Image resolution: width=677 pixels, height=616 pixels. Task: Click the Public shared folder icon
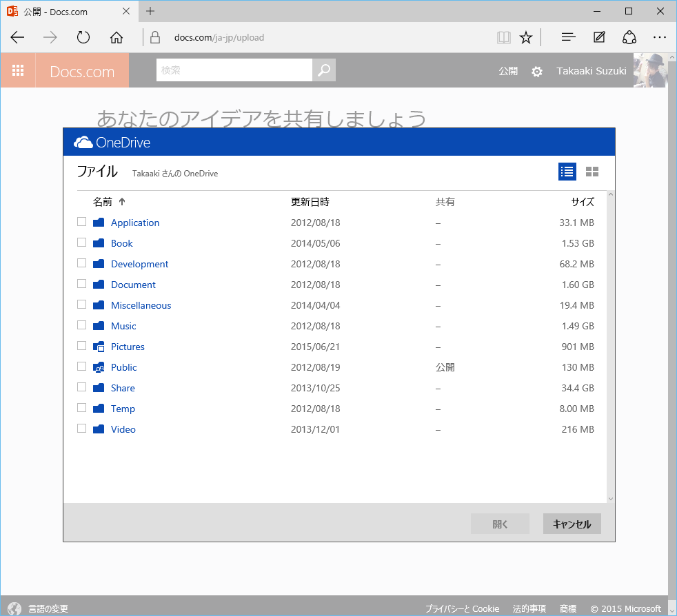click(99, 367)
